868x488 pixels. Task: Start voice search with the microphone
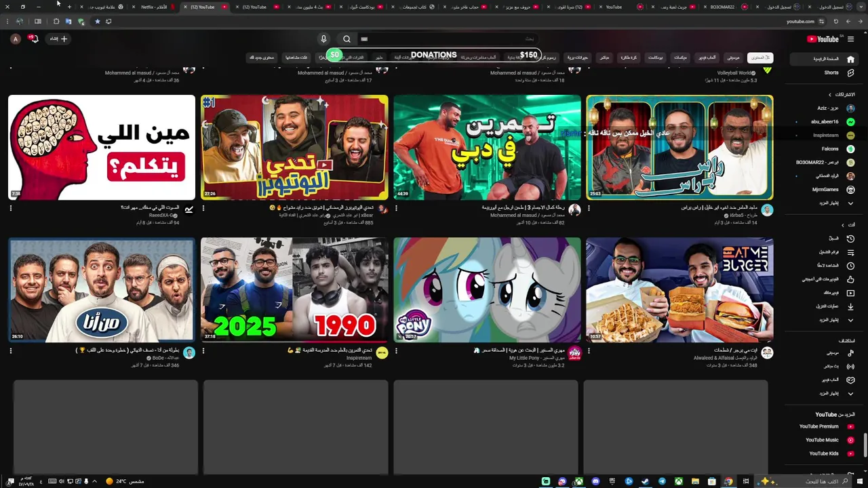click(x=323, y=39)
